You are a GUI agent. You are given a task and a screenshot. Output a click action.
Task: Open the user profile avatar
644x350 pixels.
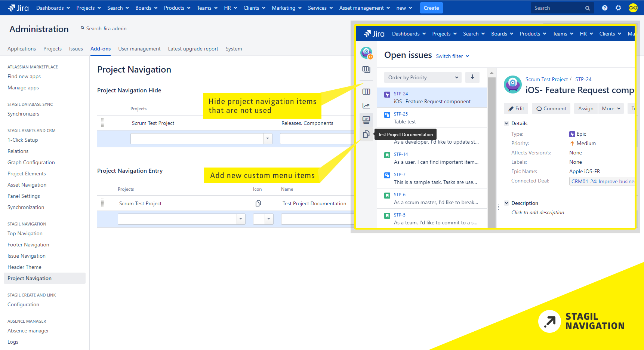633,8
